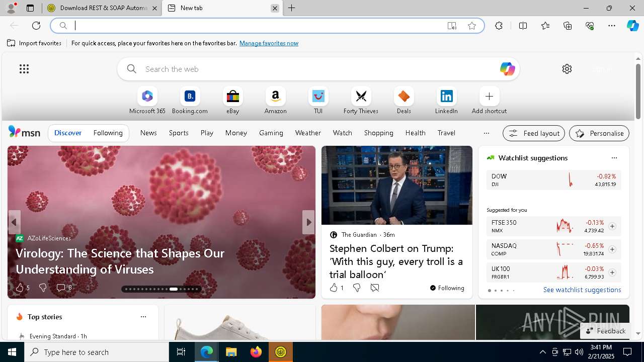Open Edge Settings and more menu
This screenshot has width=644, height=362.
tap(612, 26)
